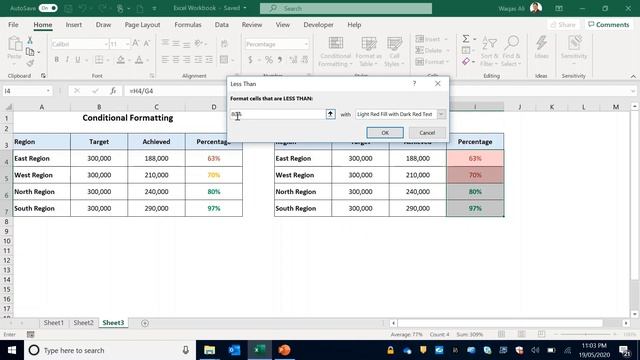Toggle Align Left in Alignment group
This screenshot has height=360, width=640.
165,60
